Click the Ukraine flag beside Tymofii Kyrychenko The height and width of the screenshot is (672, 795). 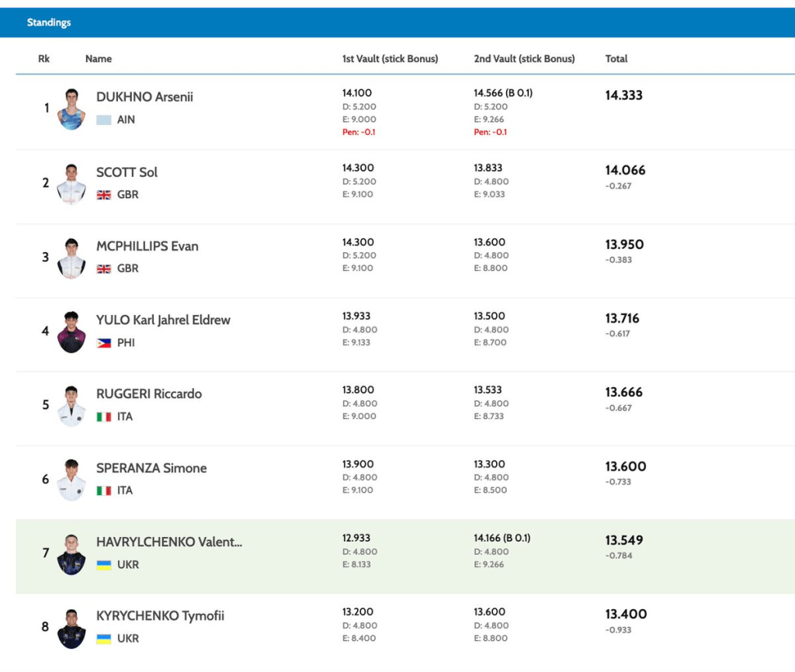point(103,639)
